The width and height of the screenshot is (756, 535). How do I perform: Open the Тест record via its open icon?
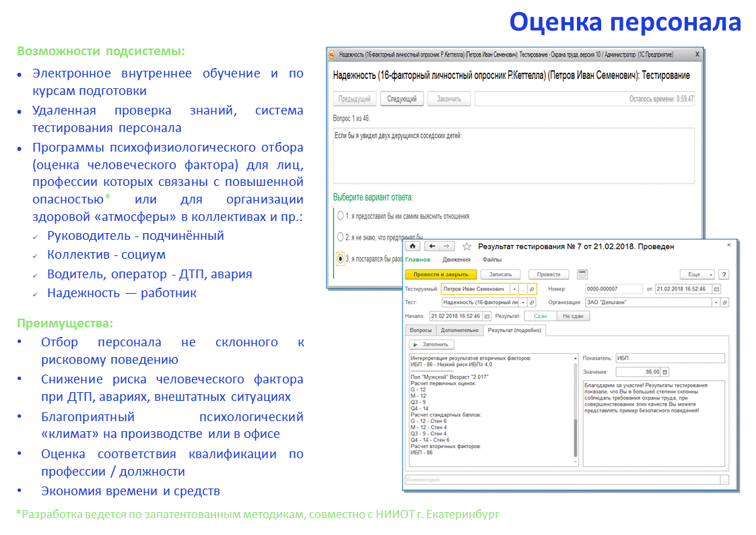(532, 303)
